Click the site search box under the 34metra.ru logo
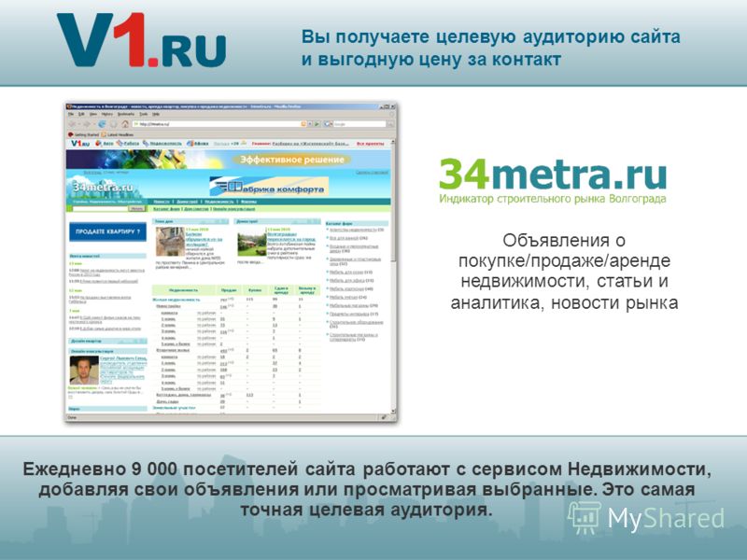747x560 pixels. 100,209
